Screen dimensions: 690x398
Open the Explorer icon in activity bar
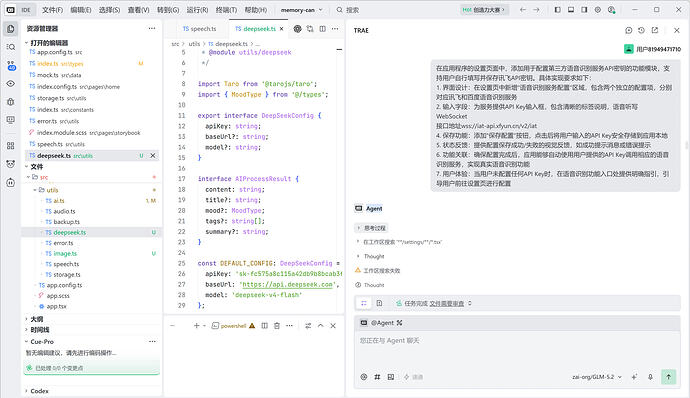tap(11, 29)
